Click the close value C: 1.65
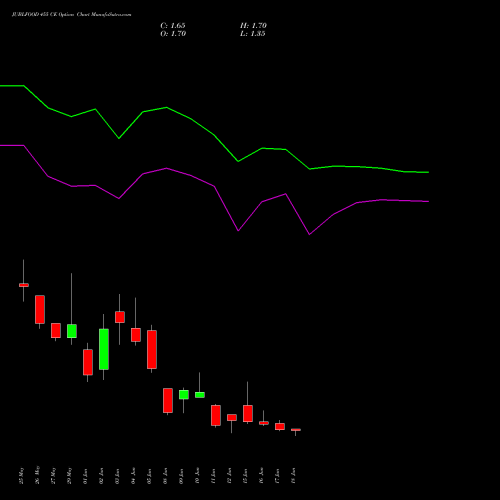This screenshot has height=500, width=500. click(x=173, y=26)
